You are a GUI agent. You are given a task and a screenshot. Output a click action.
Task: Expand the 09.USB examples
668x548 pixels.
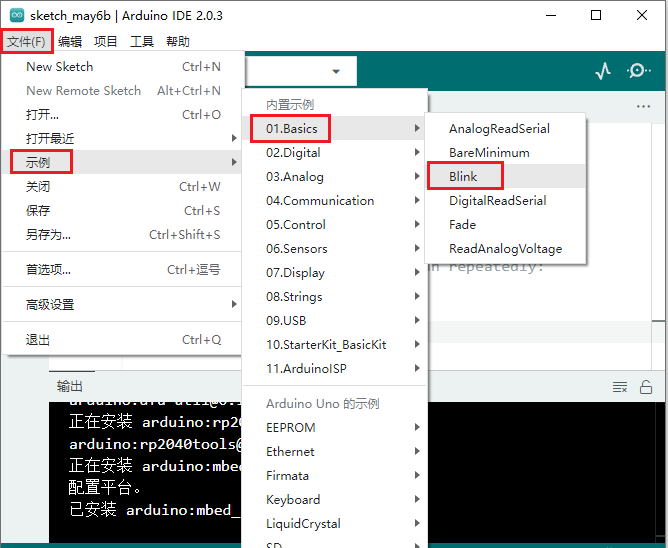point(334,320)
